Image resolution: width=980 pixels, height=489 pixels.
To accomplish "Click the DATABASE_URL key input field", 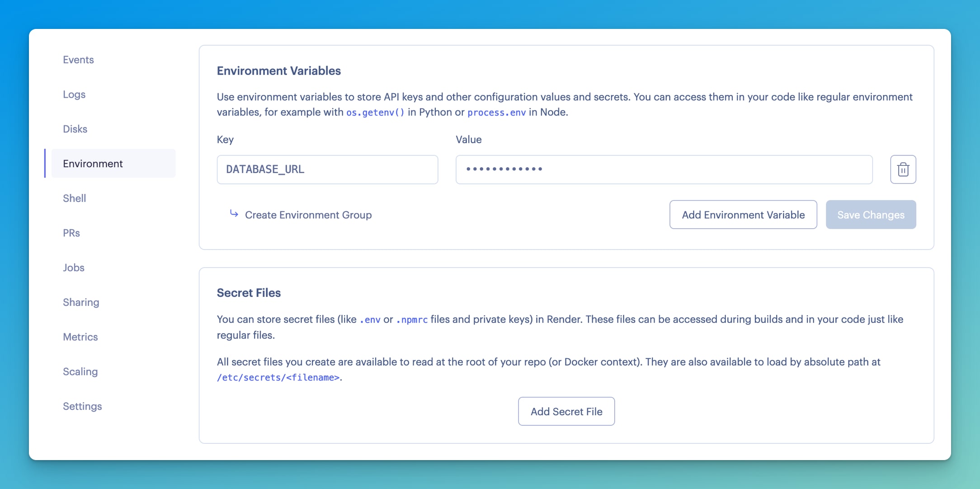I will [x=328, y=169].
